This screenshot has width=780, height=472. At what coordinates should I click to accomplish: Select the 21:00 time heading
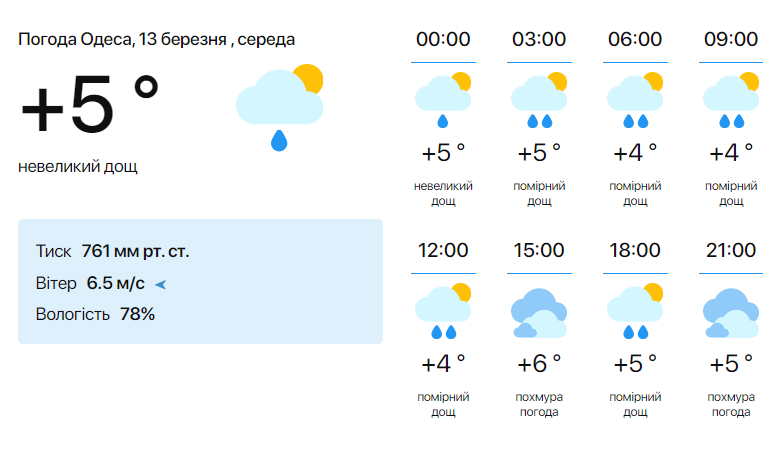click(x=731, y=251)
